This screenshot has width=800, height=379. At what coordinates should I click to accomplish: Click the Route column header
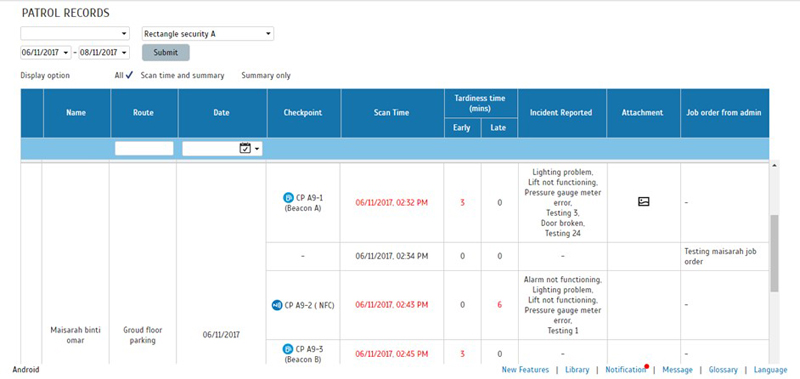pos(143,113)
